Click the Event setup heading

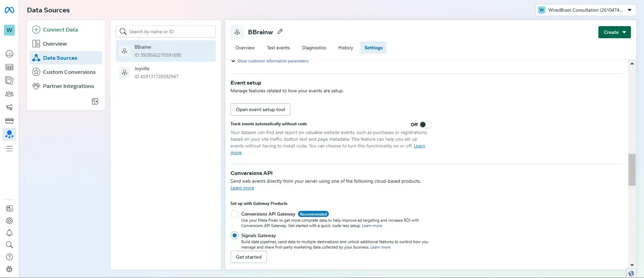[x=246, y=83]
